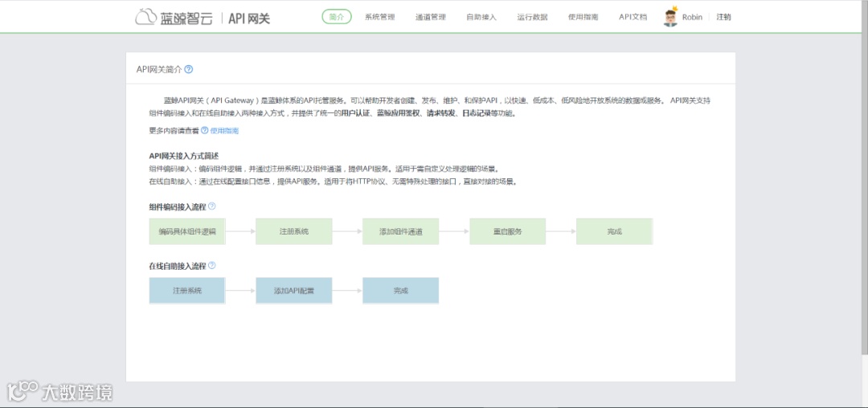This screenshot has height=408, width=868.
Task: Click the help icon beside API网关简介
Action: (189, 69)
